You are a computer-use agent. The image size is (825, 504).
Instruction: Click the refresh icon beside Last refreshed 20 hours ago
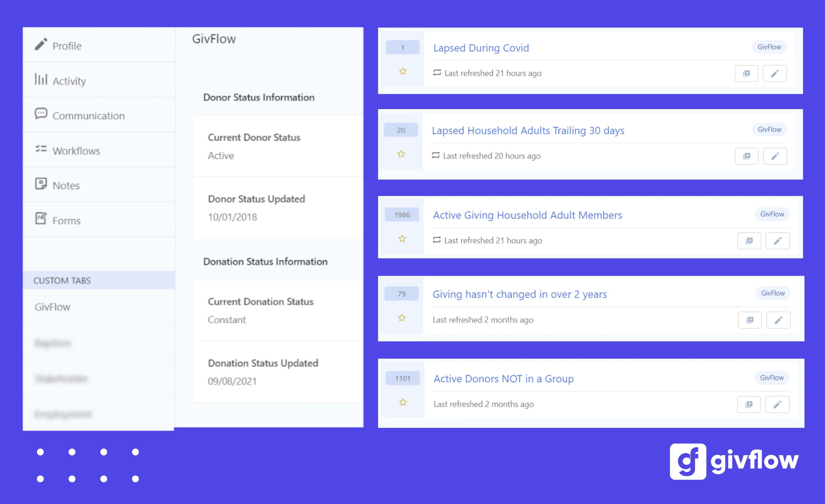(436, 155)
